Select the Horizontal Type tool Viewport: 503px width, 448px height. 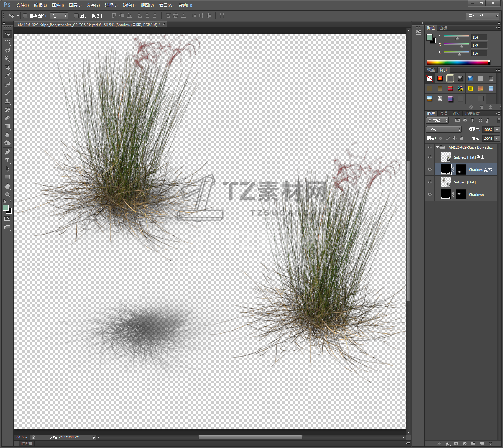click(x=7, y=161)
